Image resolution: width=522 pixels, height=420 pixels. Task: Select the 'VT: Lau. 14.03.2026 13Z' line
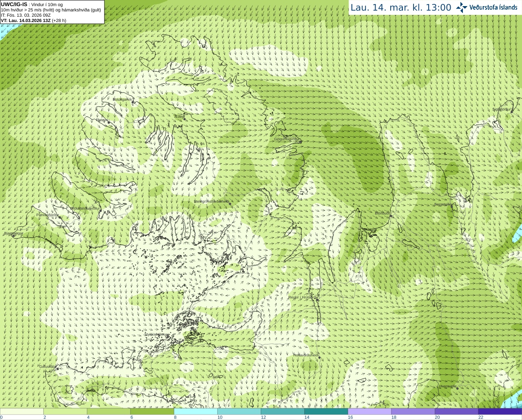point(26,20)
